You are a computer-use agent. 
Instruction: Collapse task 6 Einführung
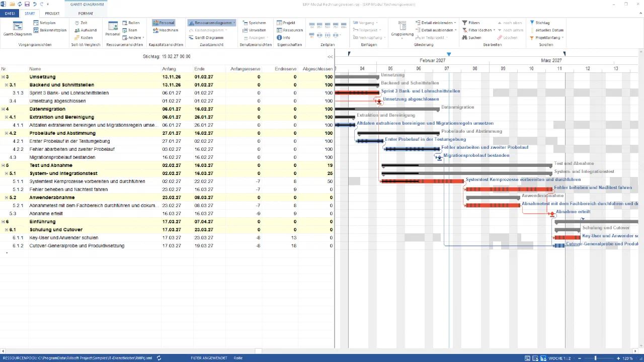[3, 222]
